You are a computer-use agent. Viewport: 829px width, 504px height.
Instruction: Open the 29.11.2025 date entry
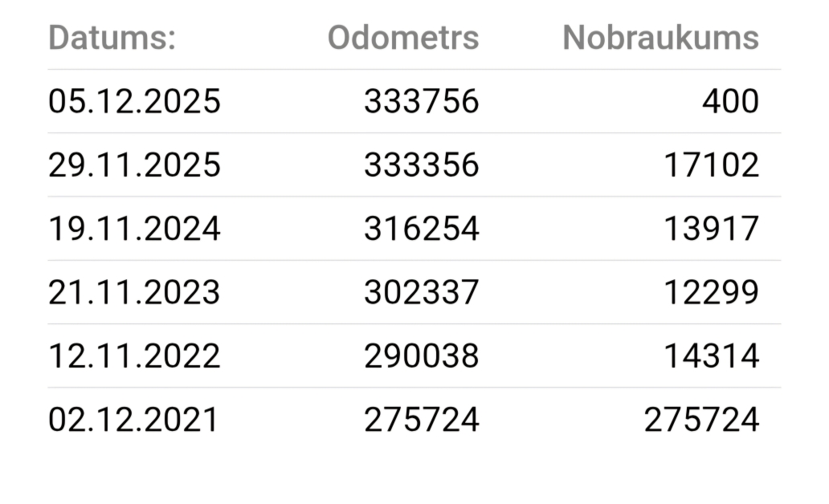coord(134,165)
